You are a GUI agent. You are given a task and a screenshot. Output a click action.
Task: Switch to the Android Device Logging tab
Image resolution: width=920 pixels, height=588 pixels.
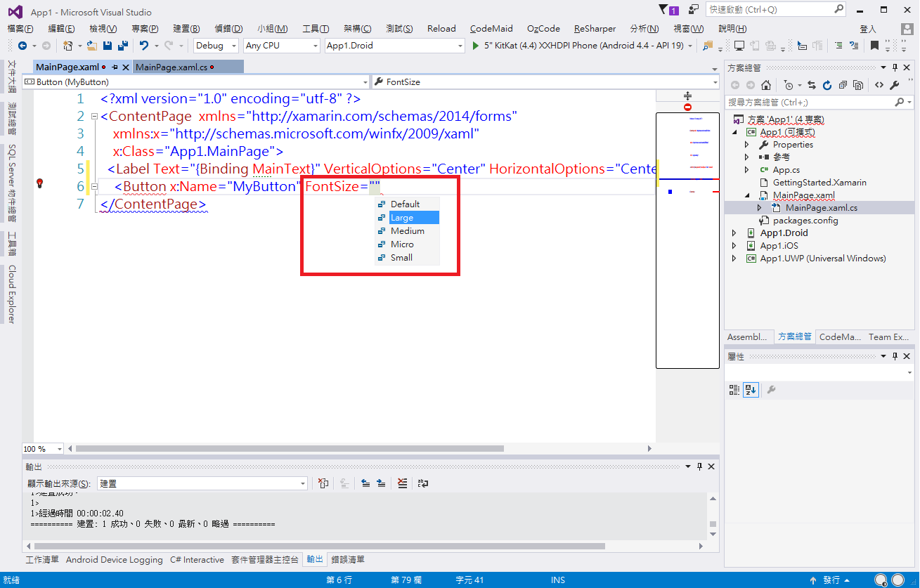click(114, 560)
